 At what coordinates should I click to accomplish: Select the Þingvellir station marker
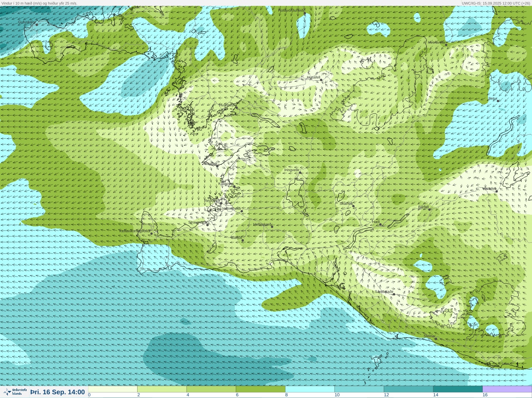pyautogui.click(x=300, y=173)
